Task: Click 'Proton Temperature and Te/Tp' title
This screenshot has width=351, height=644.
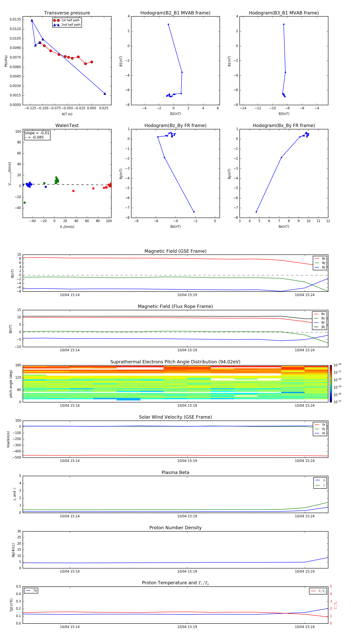Action: [175, 583]
